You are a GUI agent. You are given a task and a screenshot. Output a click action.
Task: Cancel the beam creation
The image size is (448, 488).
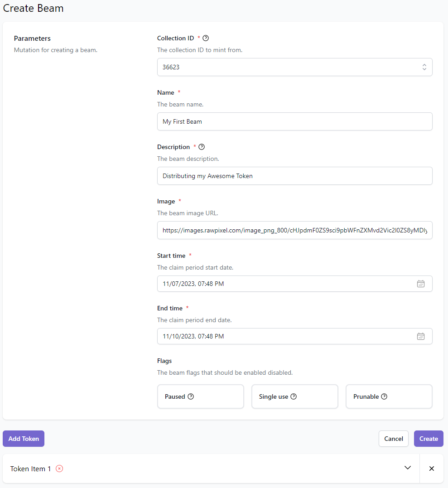click(x=394, y=439)
